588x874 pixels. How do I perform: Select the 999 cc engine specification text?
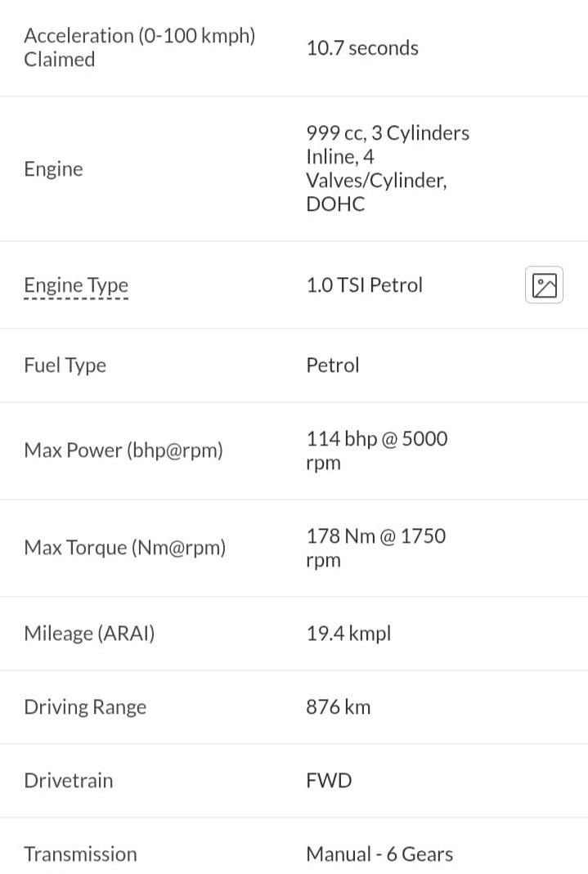[x=388, y=168]
